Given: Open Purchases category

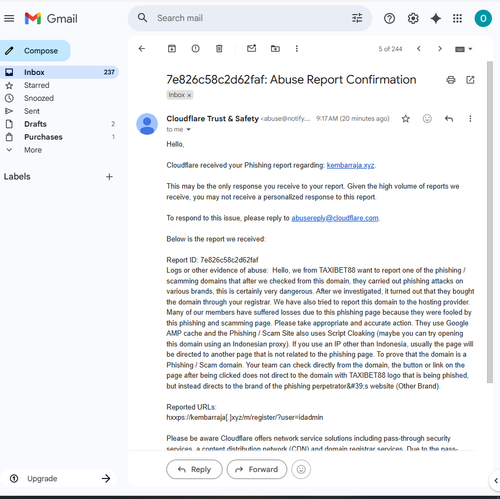Looking at the screenshot, I should (59, 137).
